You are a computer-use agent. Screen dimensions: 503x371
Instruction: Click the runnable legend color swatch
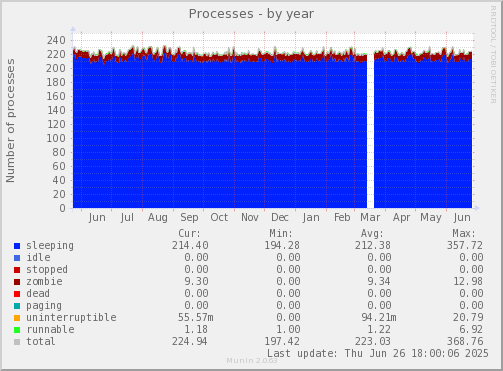[17, 330]
